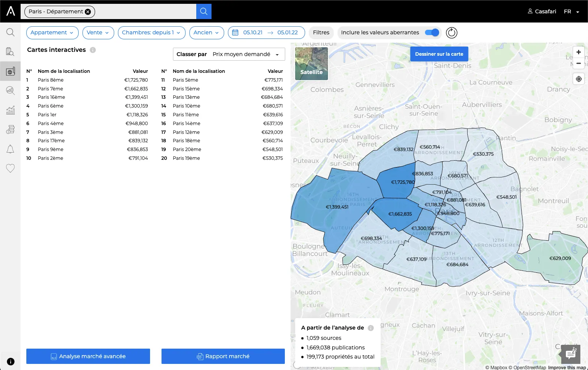Select the end date 05.01.22
The image size is (588, 370).
(x=288, y=32)
